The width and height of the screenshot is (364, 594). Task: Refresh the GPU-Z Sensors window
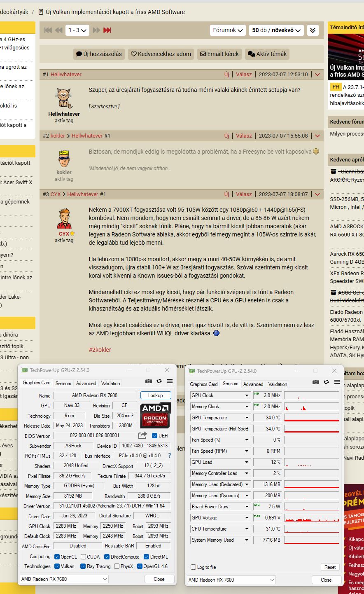tap(326, 382)
